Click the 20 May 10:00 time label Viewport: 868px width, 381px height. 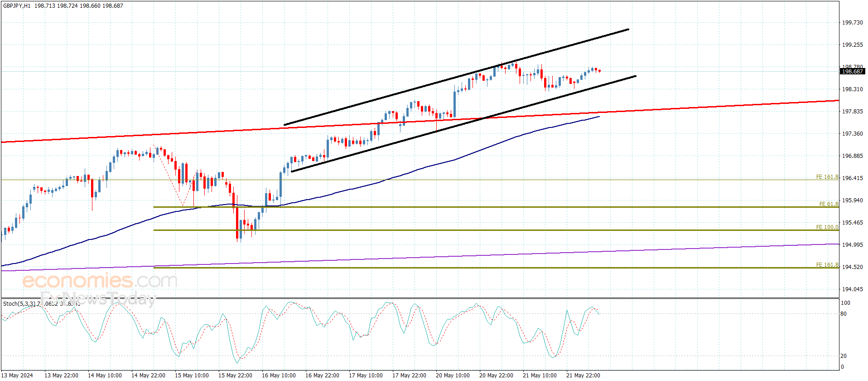pos(453,376)
